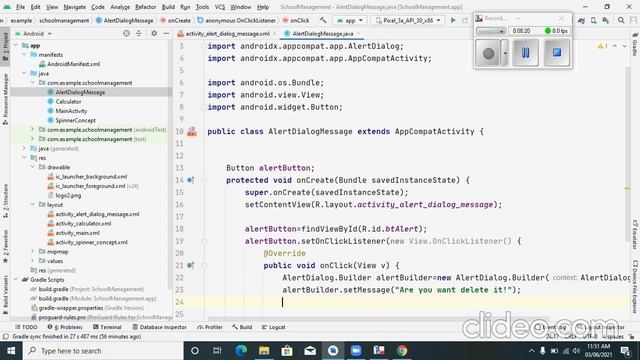Hide the Project tool window

pos(166,33)
